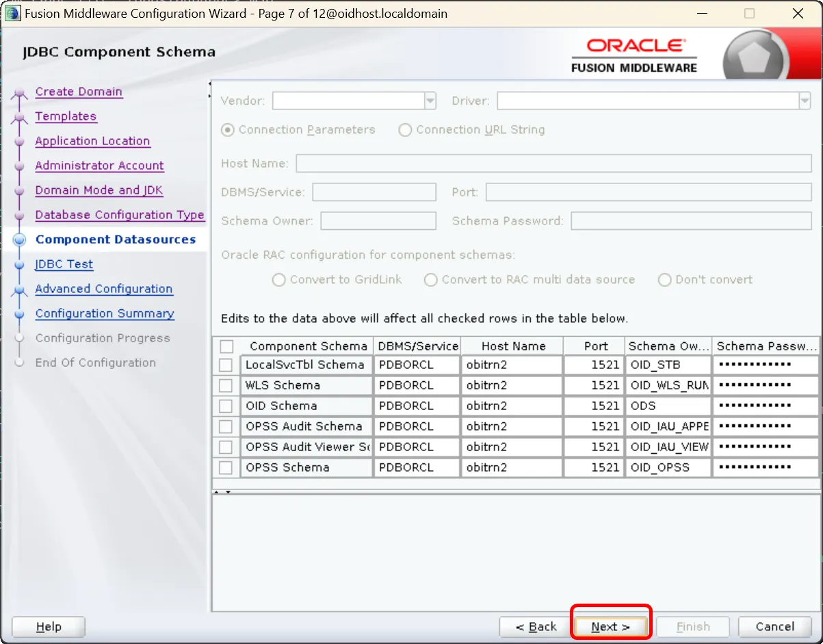The image size is (823, 644).
Task: Click the Host Name column header
Action: point(512,346)
